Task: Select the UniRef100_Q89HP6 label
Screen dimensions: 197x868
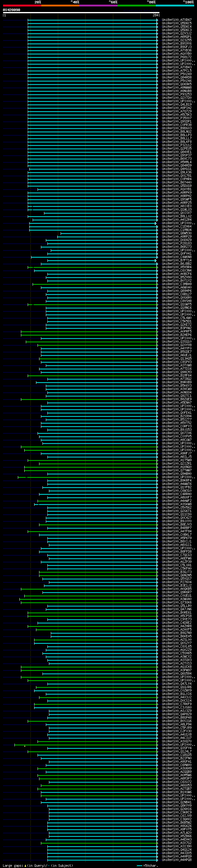Action: pos(176,291)
